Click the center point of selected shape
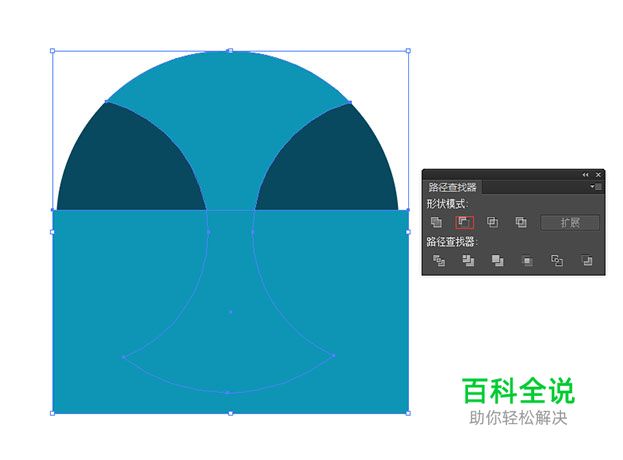The width and height of the screenshot is (623, 460). (230, 312)
